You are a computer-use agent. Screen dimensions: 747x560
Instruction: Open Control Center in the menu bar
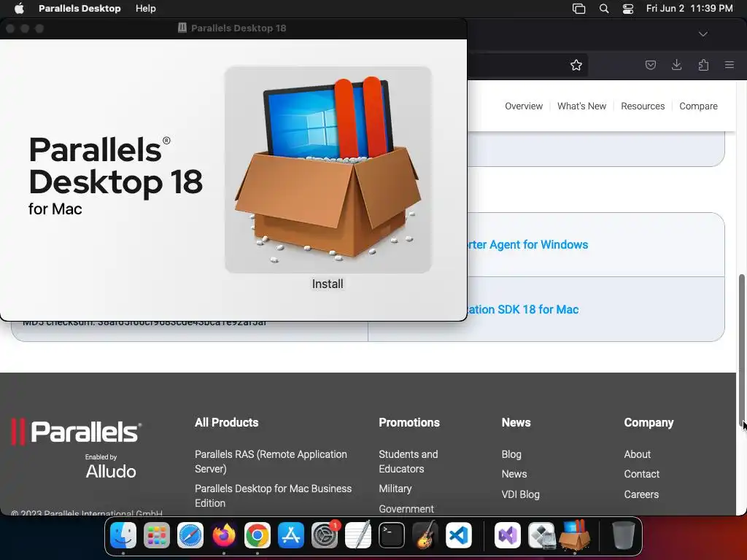pos(628,9)
